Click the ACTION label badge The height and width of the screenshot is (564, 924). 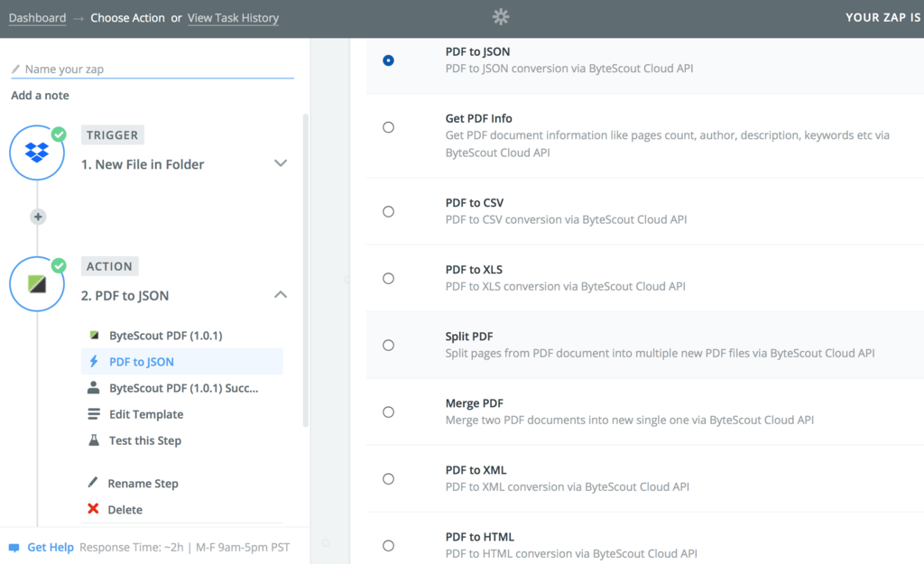(109, 266)
